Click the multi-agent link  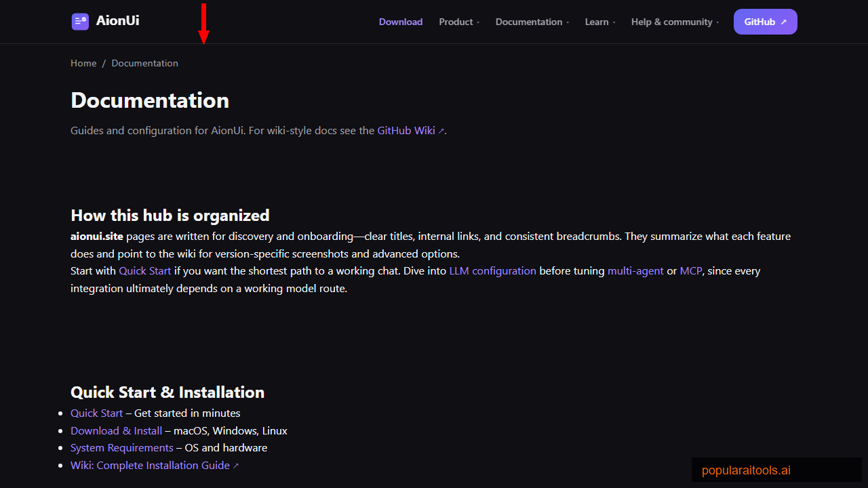point(635,270)
